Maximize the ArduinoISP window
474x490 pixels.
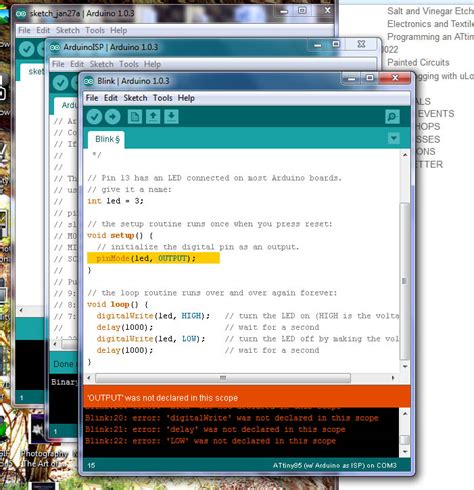[x=336, y=44]
